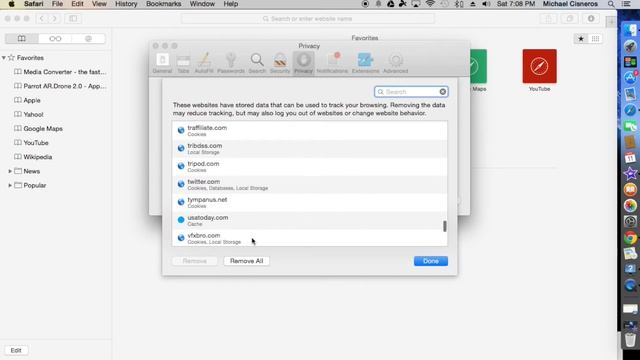Open the View menu
The width and height of the screenshot is (640, 360).
point(99,4)
